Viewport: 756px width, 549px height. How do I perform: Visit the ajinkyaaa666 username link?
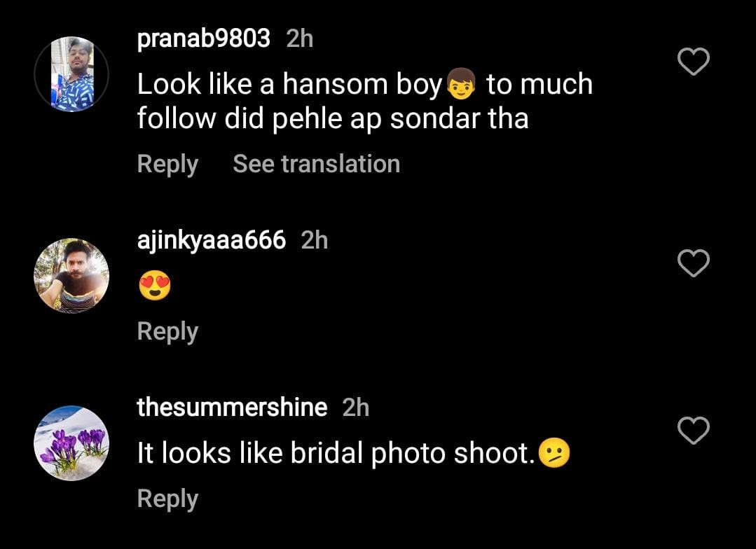click(x=211, y=240)
